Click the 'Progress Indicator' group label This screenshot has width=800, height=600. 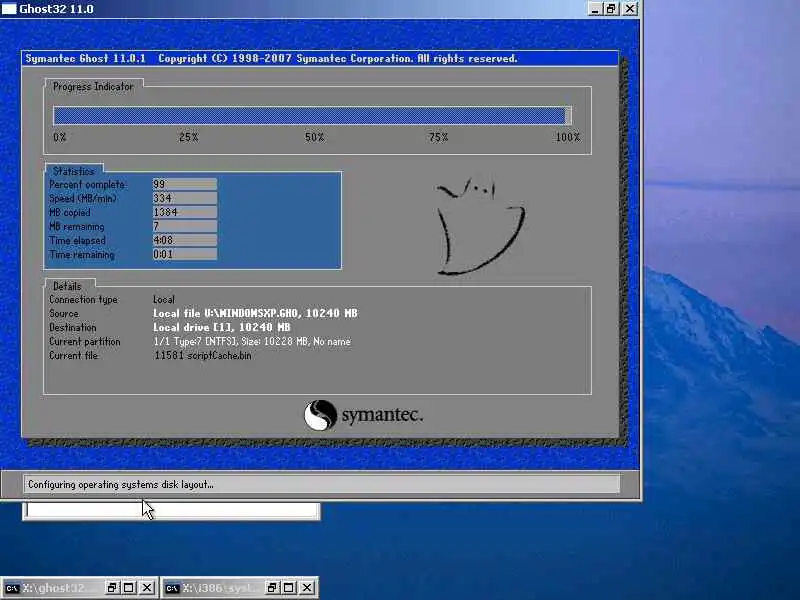93,87
